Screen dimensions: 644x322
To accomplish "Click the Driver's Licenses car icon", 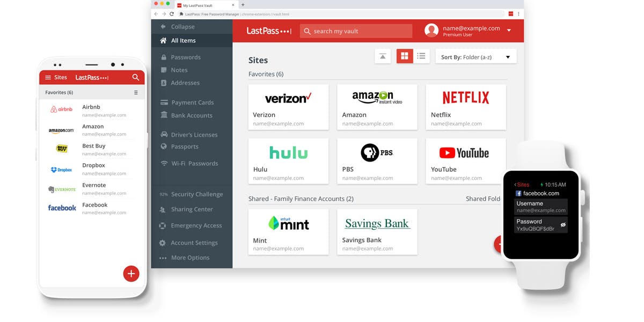I will (164, 134).
